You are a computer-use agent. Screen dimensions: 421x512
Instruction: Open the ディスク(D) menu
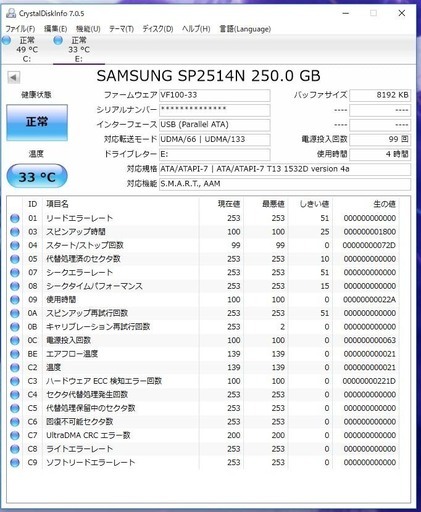[x=158, y=29]
